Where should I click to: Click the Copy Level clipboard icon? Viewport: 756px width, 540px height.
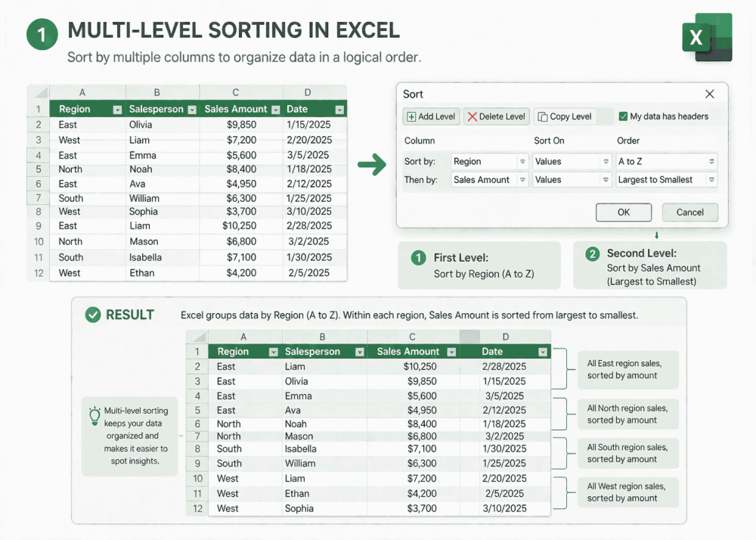click(x=541, y=116)
